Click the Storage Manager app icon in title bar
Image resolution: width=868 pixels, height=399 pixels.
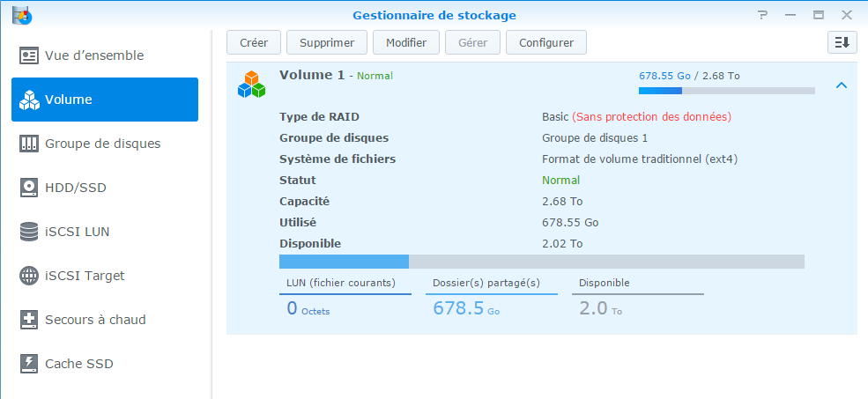point(22,15)
